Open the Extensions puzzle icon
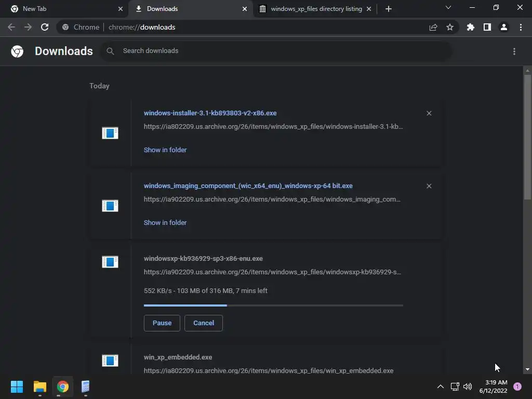This screenshot has height=399, width=532. tap(471, 27)
